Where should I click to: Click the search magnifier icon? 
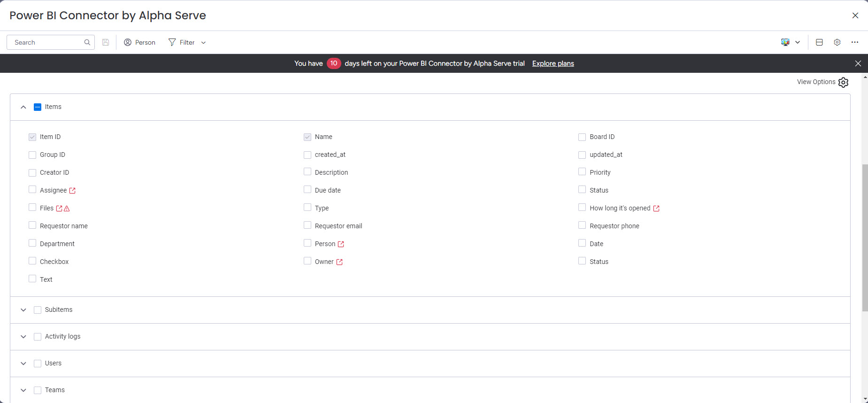87,42
